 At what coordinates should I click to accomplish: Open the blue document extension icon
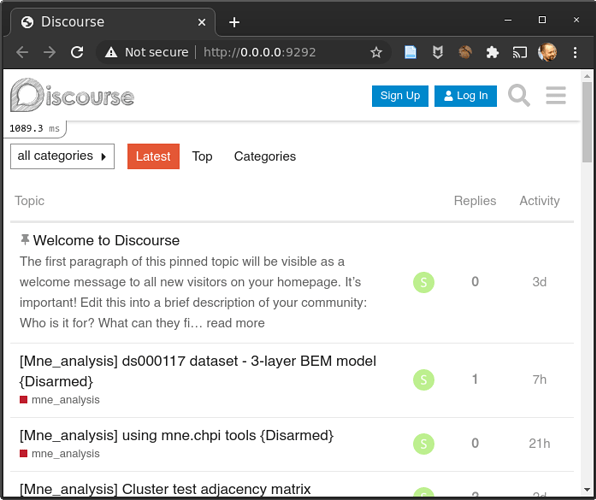(x=410, y=52)
